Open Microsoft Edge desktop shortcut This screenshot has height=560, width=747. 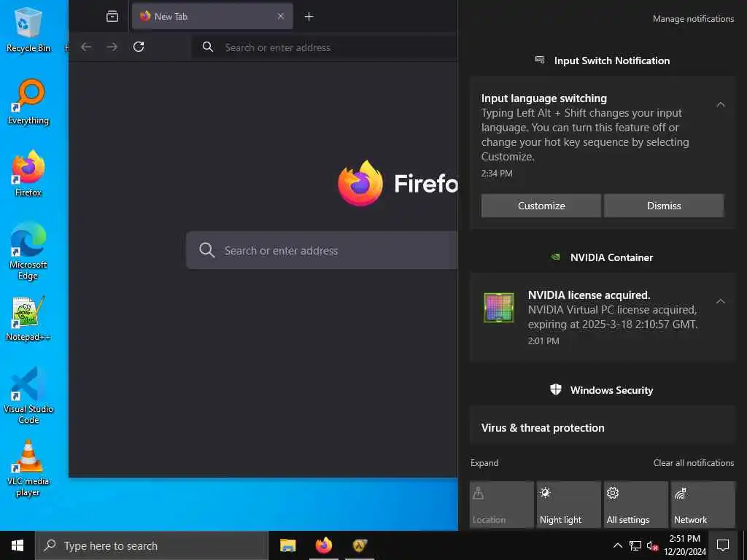[28, 251]
